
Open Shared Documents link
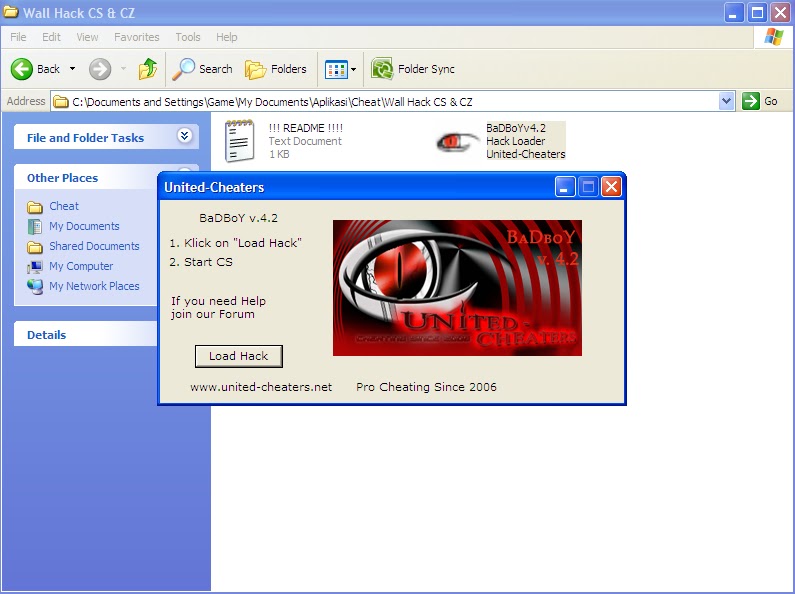point(94,246)
